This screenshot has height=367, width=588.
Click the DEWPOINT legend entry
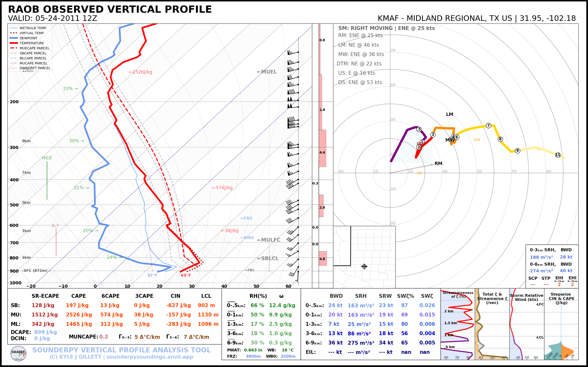click(x=29, y=38)
